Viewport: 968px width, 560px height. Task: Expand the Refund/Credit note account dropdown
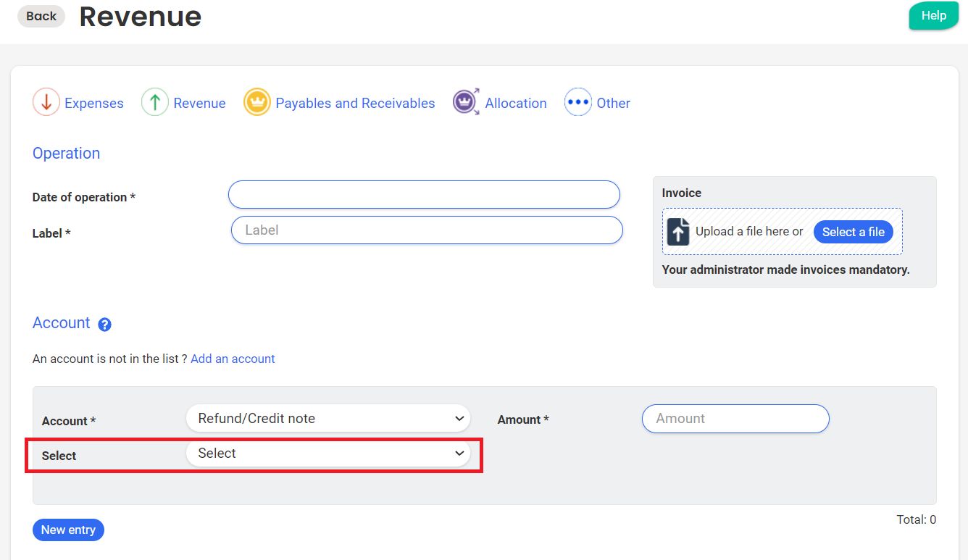328,419
